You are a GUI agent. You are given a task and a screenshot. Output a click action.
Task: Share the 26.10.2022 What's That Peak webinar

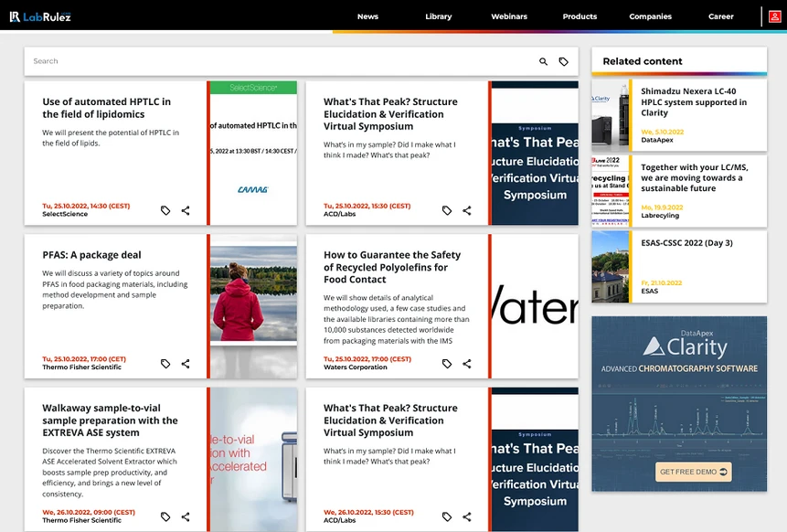pyautogui.click(x=467, y=516)
